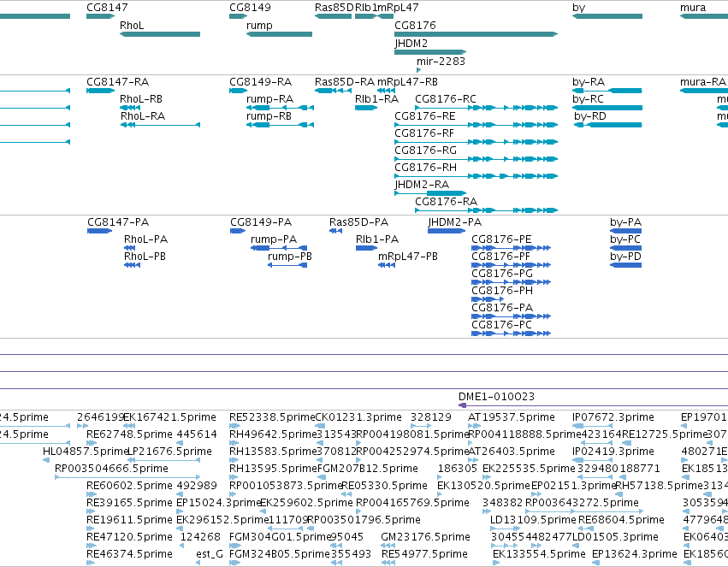Select transcript Ras85D-RA
The height and width of the screenshot is (567, 728).
[x=333, y=91]
